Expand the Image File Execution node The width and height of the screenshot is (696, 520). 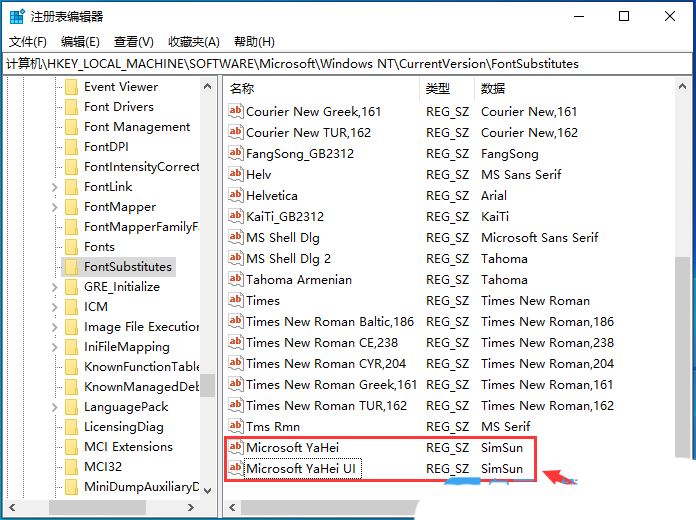(x=55, y=327)
